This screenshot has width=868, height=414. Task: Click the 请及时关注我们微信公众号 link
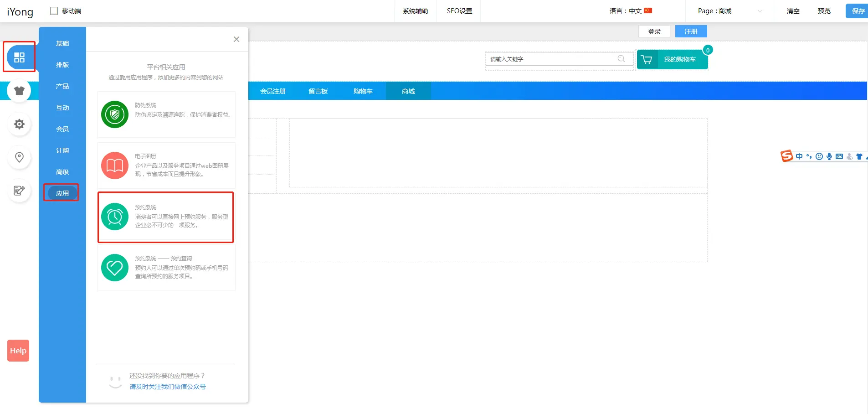click(167, 387)
